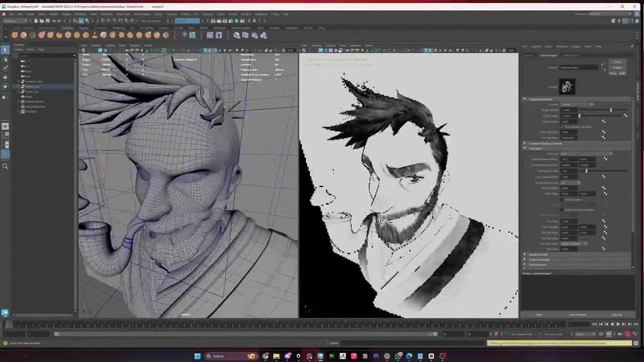Enable the Shake Overscan Enabled checkbox
This screenshot has width=644, height=362.
pyautogui.click(x=562, y=210)
